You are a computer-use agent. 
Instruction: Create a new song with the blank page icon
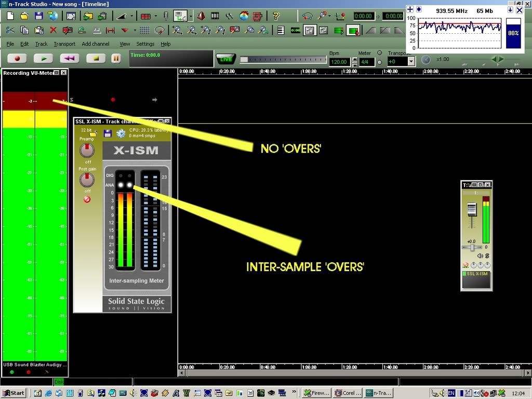click(10, 16)
